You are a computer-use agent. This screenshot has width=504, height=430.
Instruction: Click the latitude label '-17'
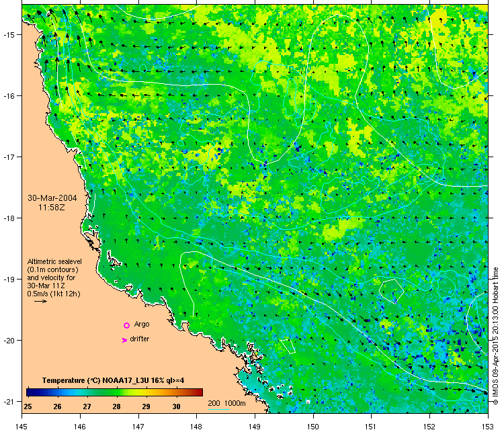[x=8, y=157]
